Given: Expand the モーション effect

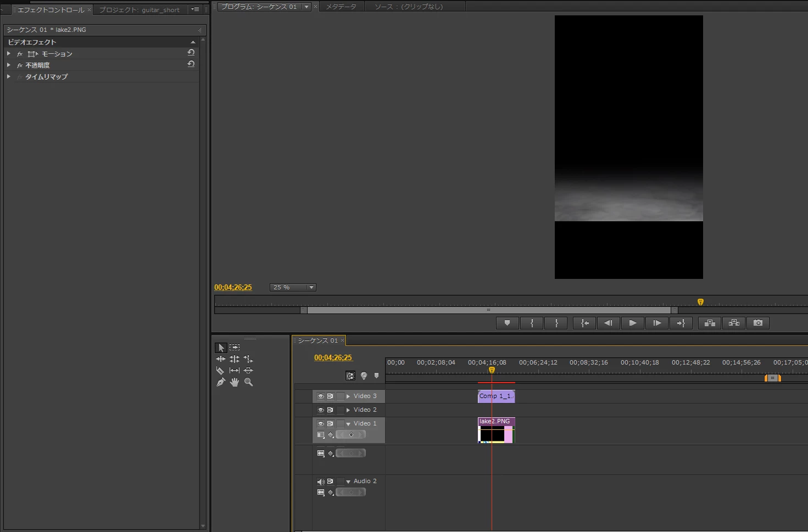Looking at the screenshot, I should click(x=8, y=53).
